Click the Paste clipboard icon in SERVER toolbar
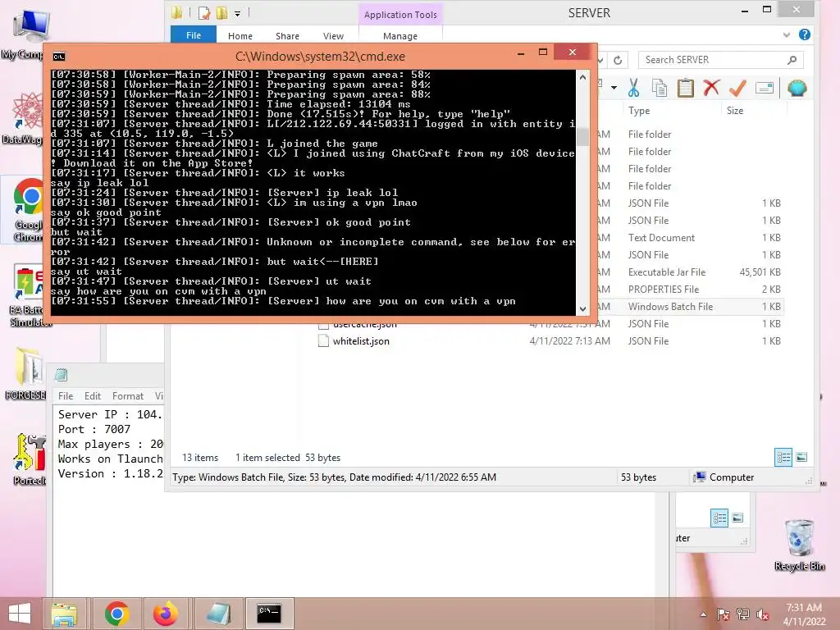This screenshot has width=840, height=630. pyautogui.click(x=685, y=88)
